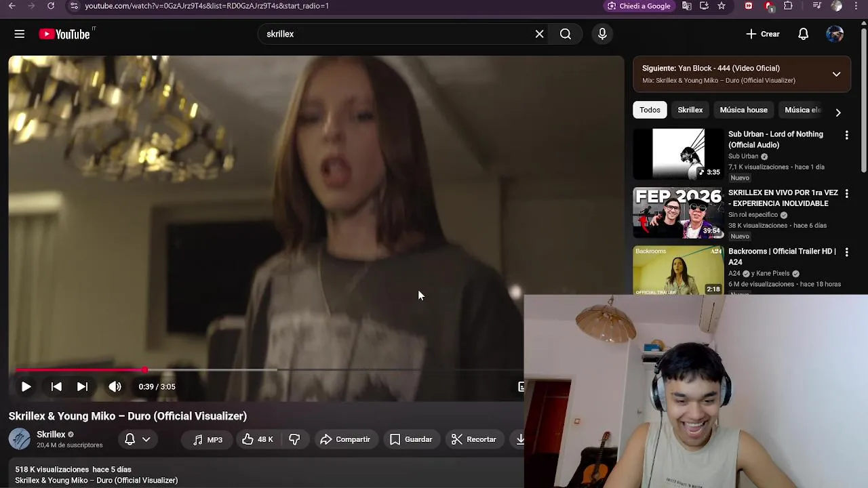
Task: Click the progress bar scrubber handle
Action: click(x=145, y=370)
